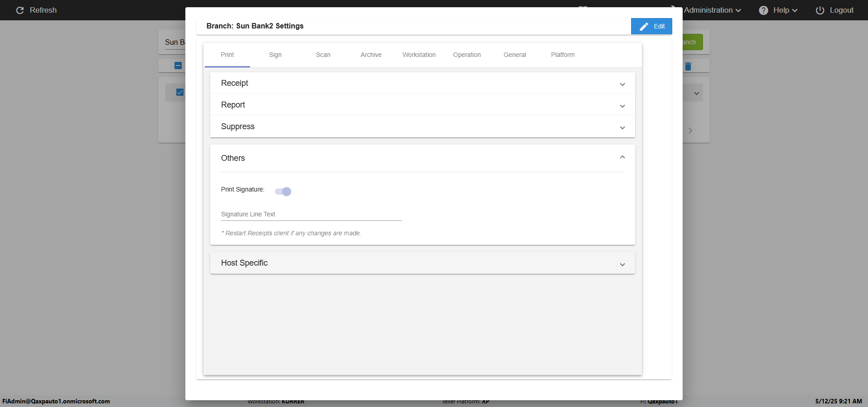Select the Archive tab

coord(371,55)
